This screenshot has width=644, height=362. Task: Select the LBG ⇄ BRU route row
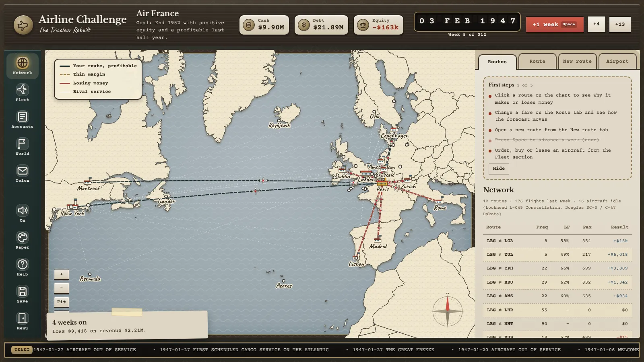click(557, 282)
